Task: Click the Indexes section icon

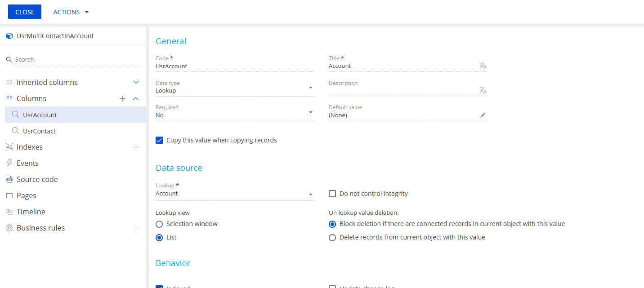Action: point(9,147)
